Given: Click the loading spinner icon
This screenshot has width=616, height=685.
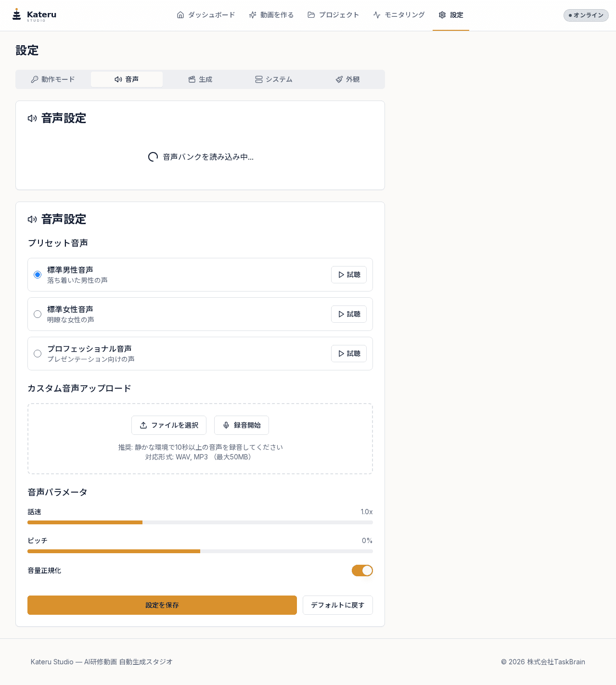Looking at the screenshot, I should [x=153, y=157].
